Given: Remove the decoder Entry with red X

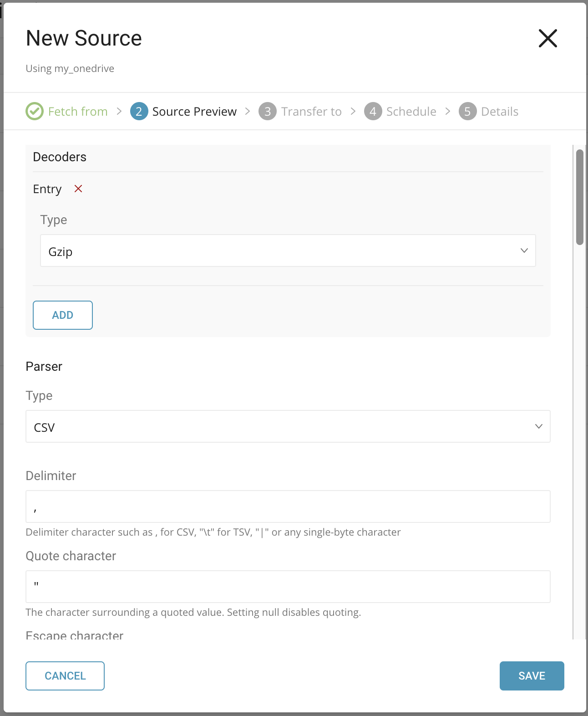Looking at the screenshot, I should click(x=78, y=189).
